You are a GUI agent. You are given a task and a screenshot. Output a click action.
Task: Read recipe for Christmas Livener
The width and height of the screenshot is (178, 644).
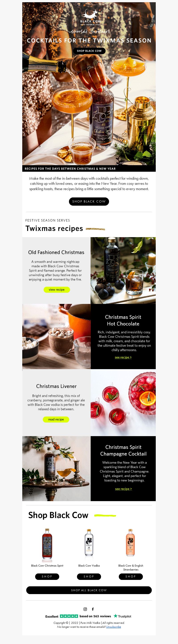tap(56, 419)
